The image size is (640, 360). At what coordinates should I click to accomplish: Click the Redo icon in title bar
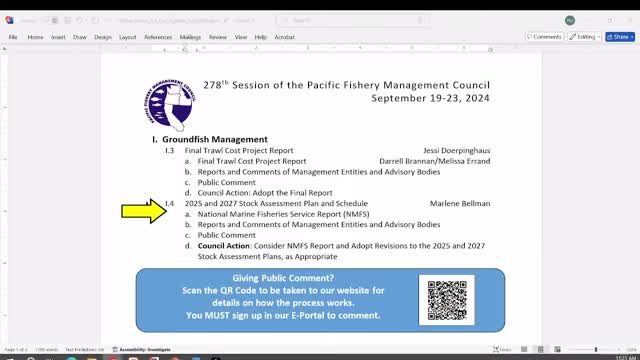95,20
